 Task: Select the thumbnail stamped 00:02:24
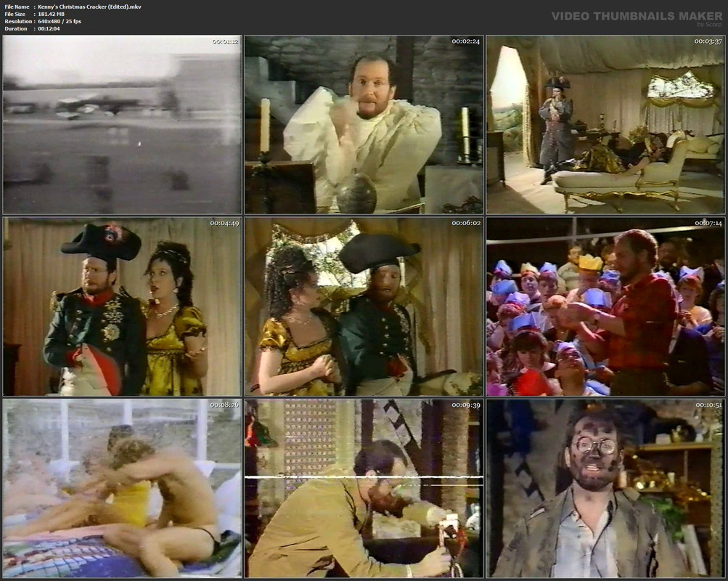point(364,124)
